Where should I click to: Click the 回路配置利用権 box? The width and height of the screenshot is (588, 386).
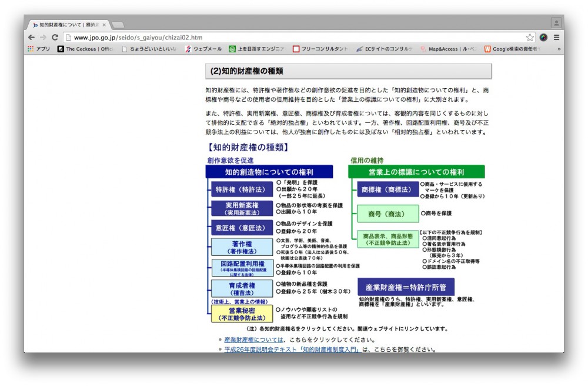[x=242, y=268]
